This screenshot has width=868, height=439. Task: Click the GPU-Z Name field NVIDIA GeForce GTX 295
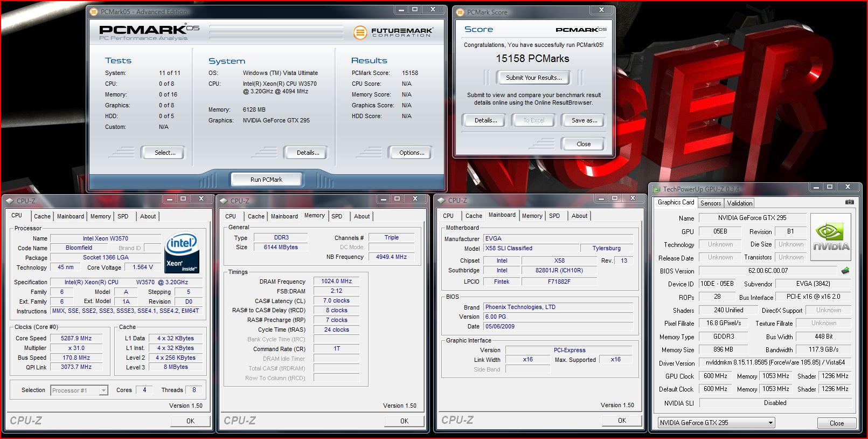752,218
